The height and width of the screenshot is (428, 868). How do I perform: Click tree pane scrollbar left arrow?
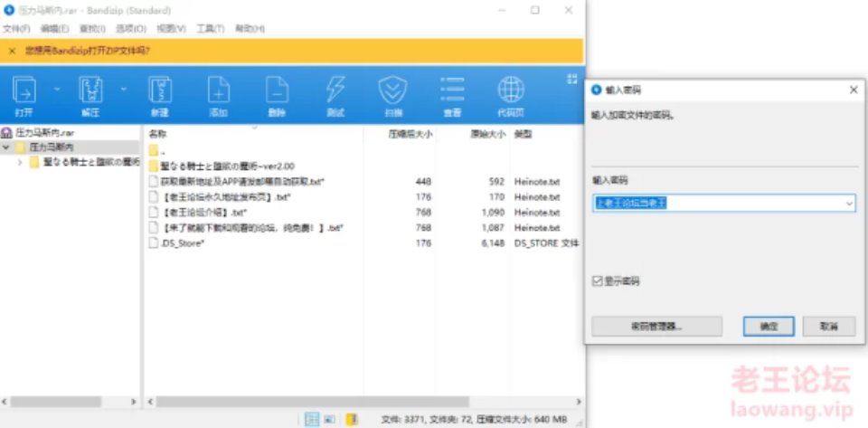pos(5,402)
